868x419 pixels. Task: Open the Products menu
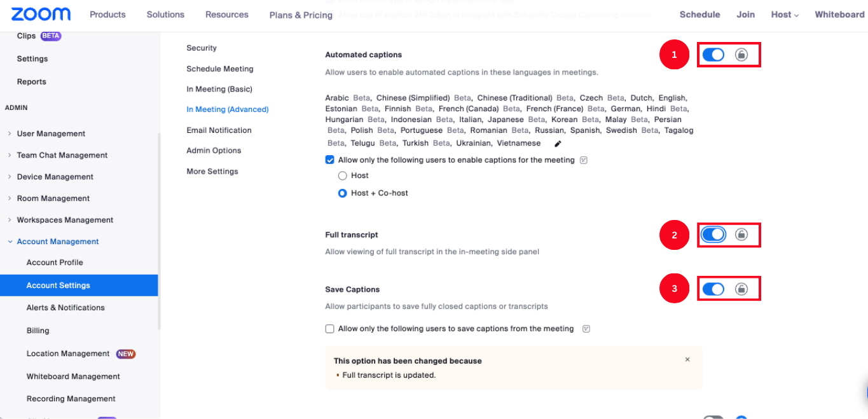tap(107, 14)
